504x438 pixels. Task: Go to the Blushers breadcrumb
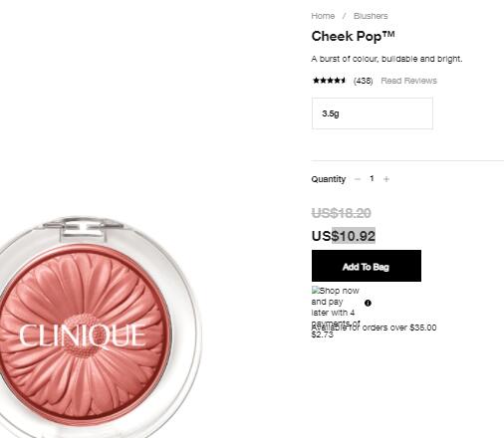coord(371,16)
